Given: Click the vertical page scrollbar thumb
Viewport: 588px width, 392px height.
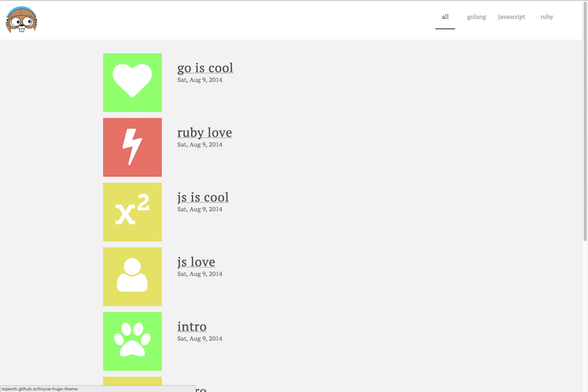Looking at the screenshot, I should click(x=585, y=121).
